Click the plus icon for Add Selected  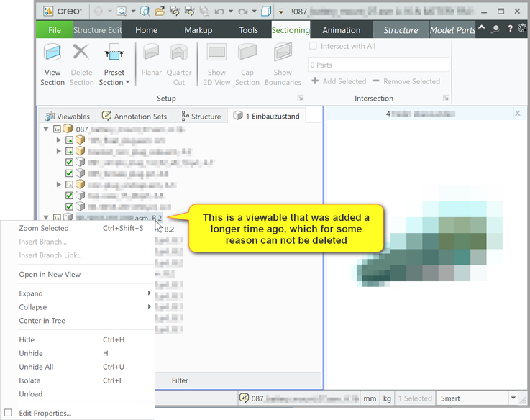315,81
